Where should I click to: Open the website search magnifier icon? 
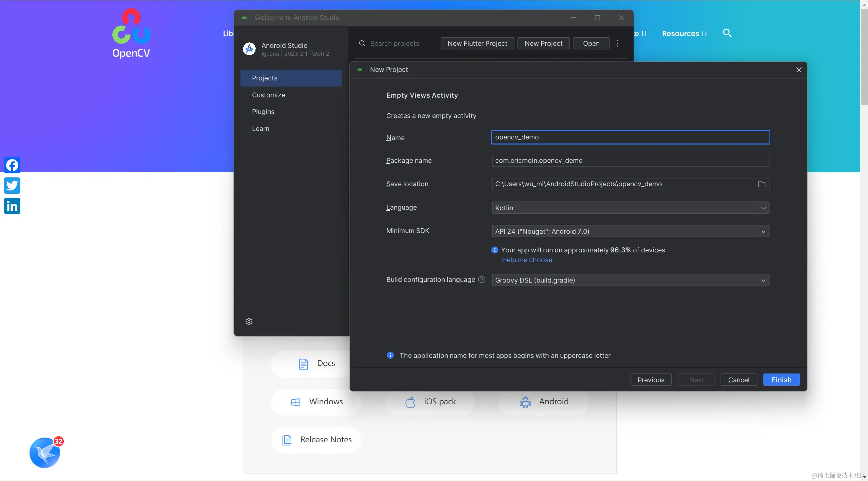point(727,33)
